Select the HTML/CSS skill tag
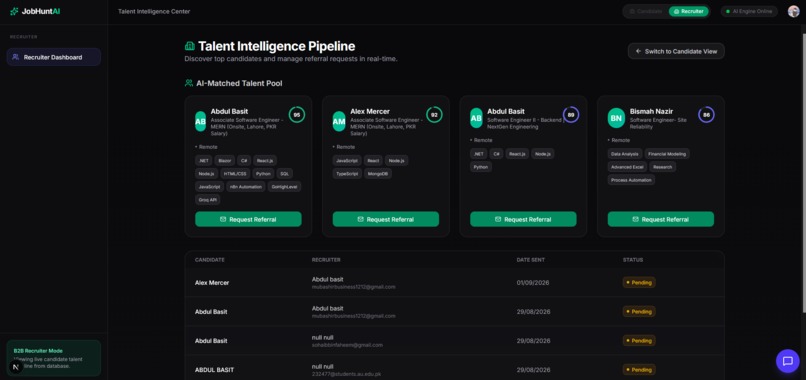Screen dimensions: 806x380 click(236, 174)
